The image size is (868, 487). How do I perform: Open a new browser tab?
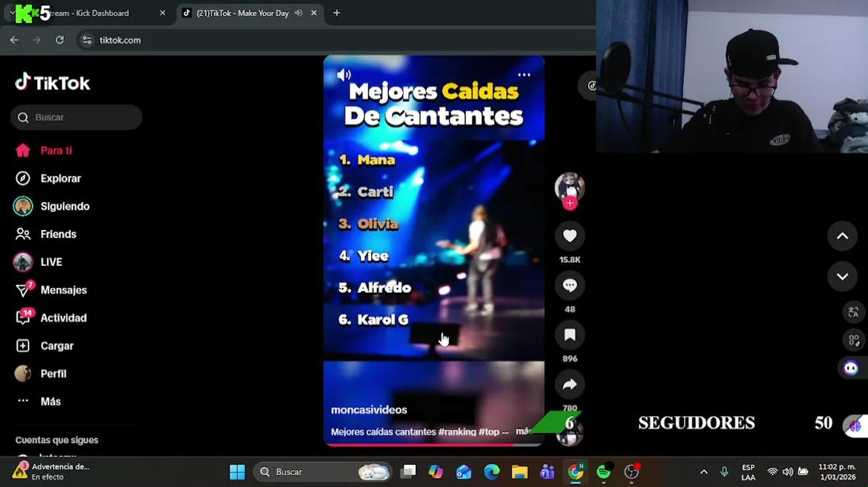(x=337, y=13)
